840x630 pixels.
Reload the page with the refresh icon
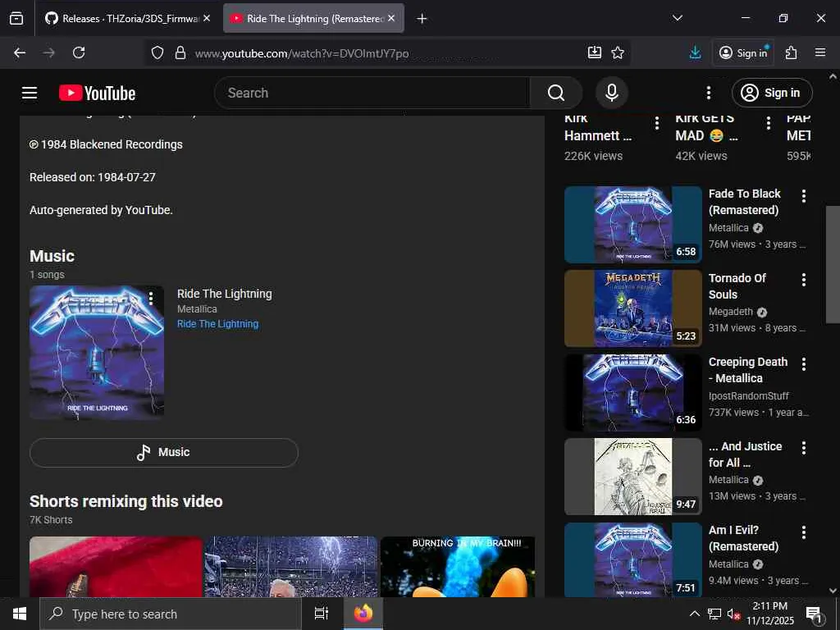pyautogui.click(x=79, y=52)
